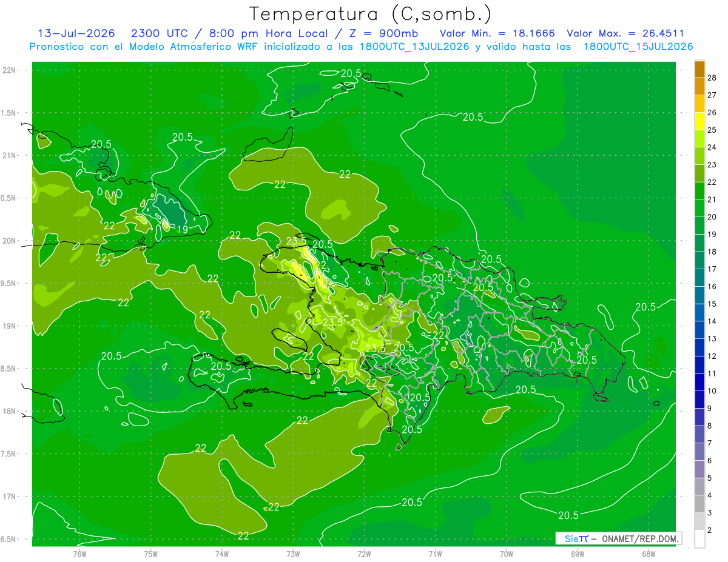728x562 pixels.
Task: Click the "ONAMET/REP.DOM." credit label
Action: [x=641, y=538]
